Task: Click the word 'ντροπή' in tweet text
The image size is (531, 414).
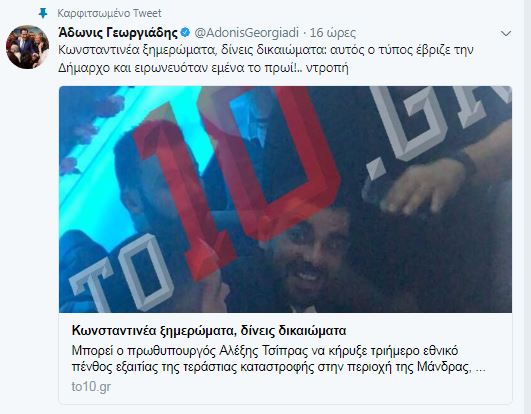Action: coord(327,68)
